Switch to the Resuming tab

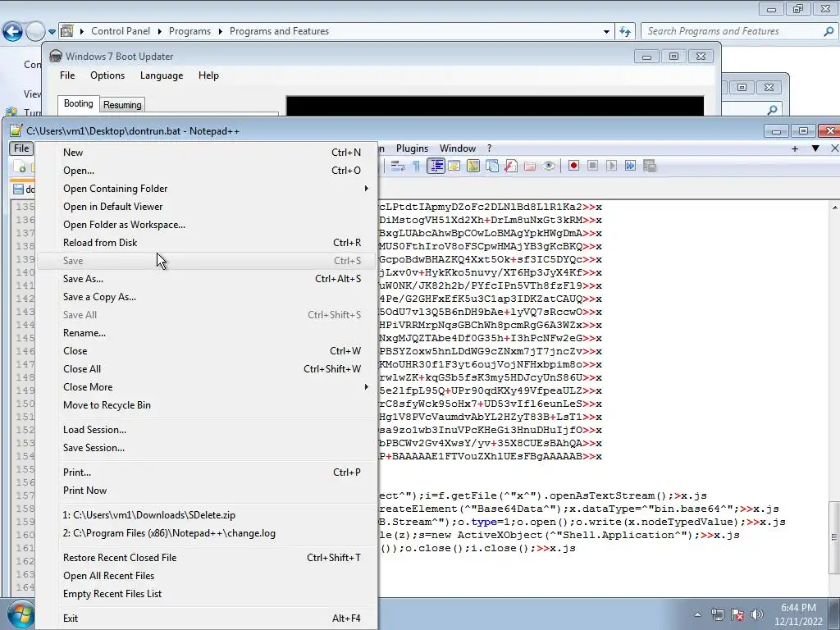(x=122, y=105)
